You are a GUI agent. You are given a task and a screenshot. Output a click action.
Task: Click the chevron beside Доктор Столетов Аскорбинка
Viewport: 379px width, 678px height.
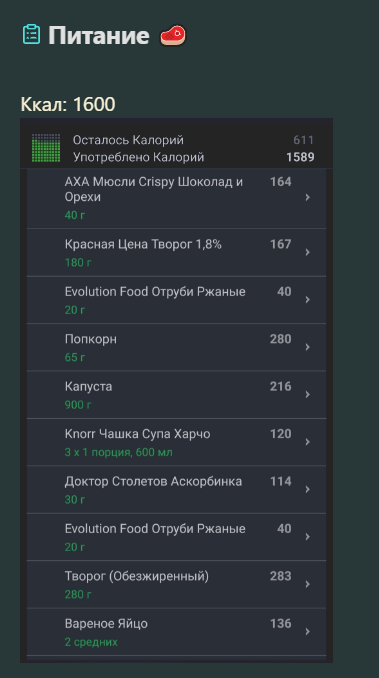[x=308, y=489]
